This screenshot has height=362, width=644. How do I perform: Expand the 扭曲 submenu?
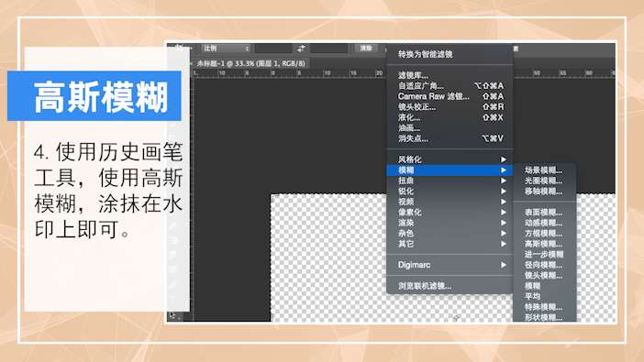pos(450,181)
